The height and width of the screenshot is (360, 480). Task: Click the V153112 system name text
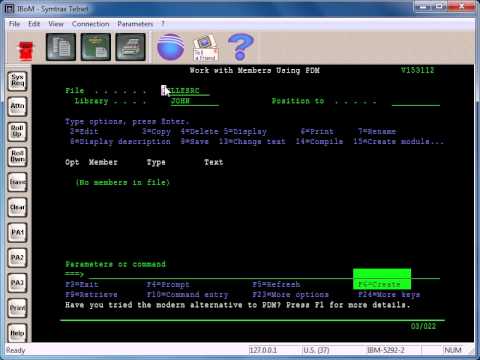[418, 70]
